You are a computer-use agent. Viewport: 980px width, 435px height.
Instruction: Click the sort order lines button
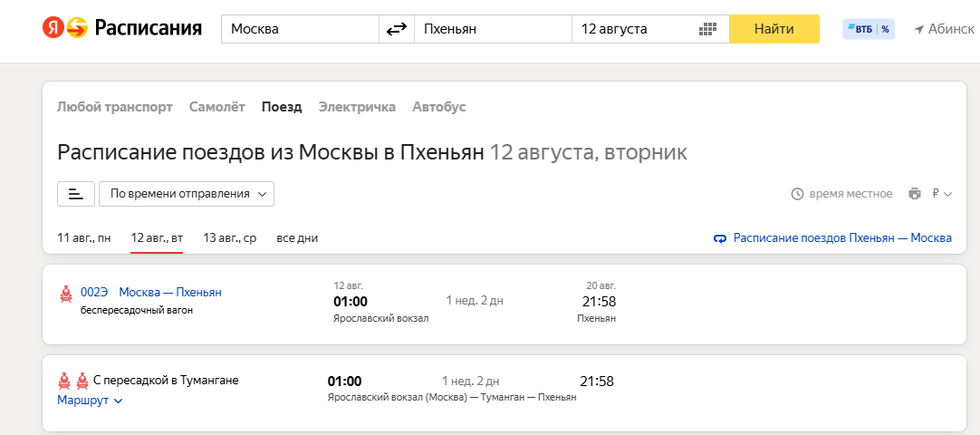coord(75,194)
